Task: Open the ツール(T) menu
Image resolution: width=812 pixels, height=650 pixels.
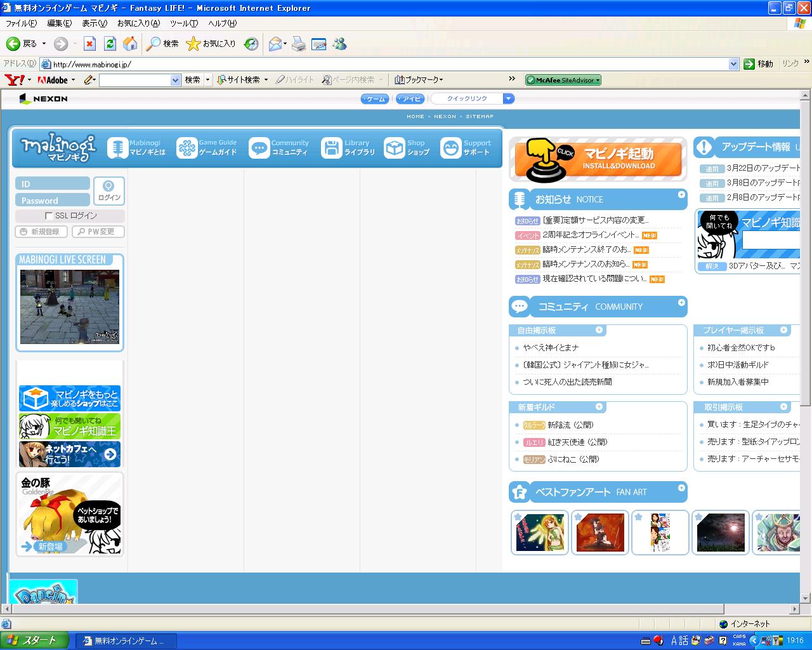Action: [x=184, y=23]
